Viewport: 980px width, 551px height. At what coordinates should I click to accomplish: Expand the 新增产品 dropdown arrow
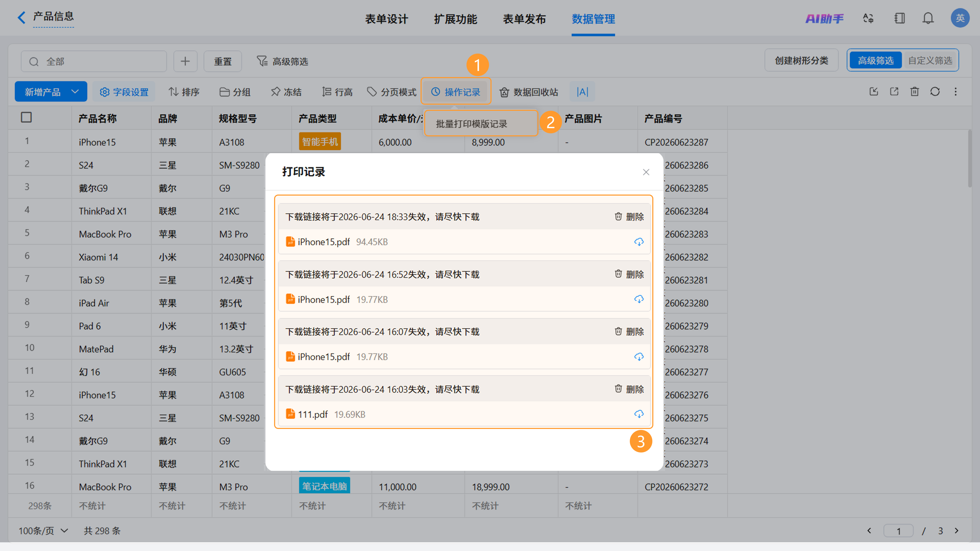point(75,91)
